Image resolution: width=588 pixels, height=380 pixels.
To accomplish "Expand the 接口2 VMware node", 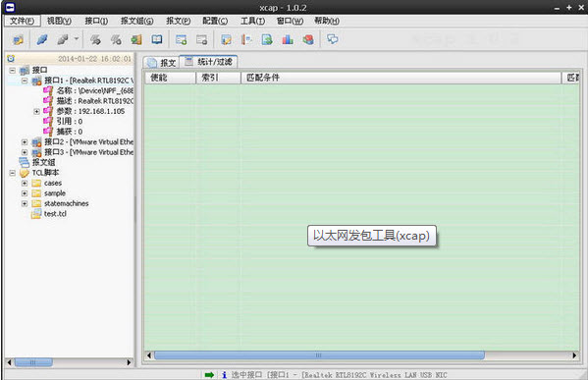I will click(x=25, y=142).
